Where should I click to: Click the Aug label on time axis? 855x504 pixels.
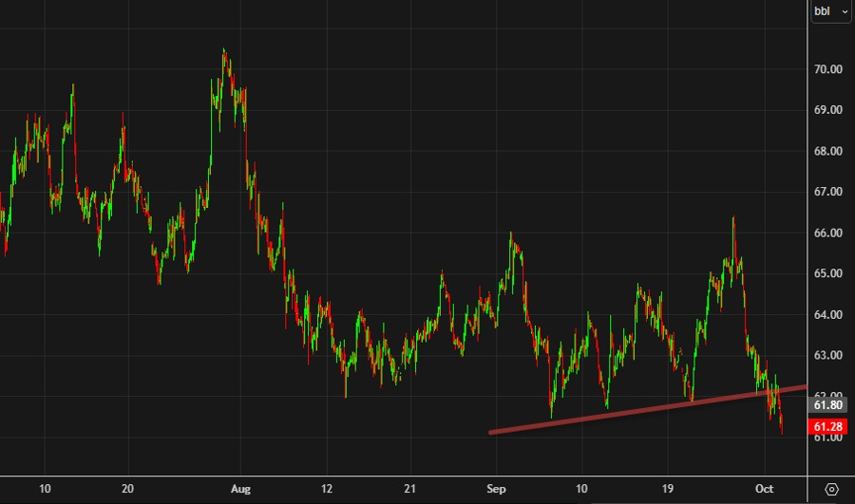tap(242, 489)
